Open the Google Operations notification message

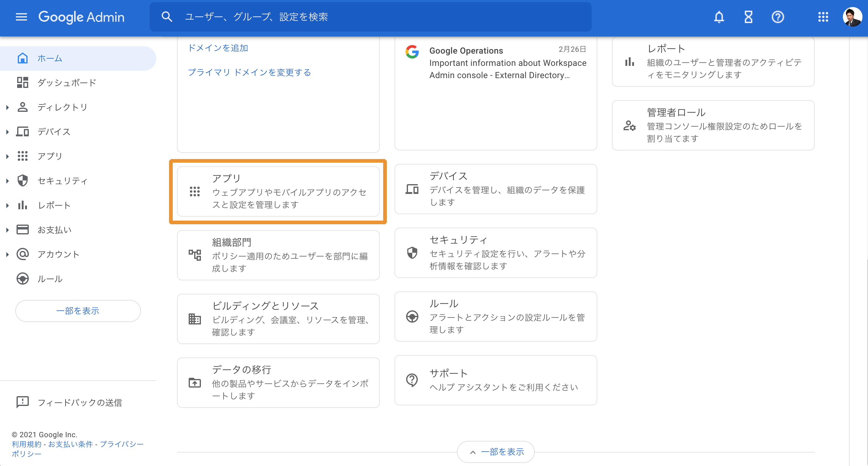[496, 63]
